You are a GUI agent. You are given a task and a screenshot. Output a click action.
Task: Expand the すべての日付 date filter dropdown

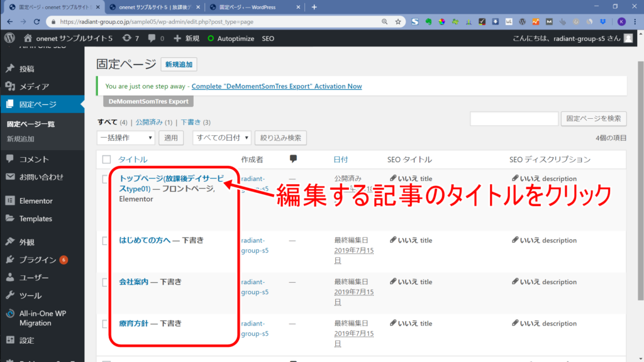(x=222, y=138)
